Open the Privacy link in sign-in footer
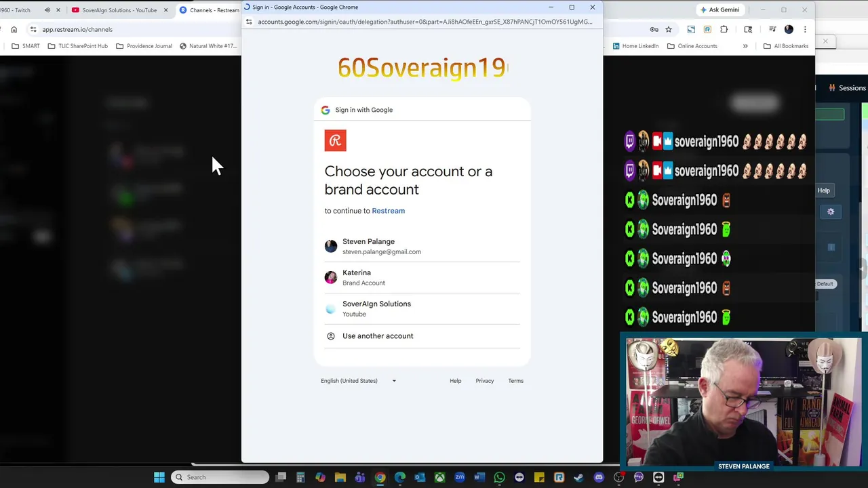The width and height of the screenshot is (868, 488). pyautogui.click(x=484, y=381)
